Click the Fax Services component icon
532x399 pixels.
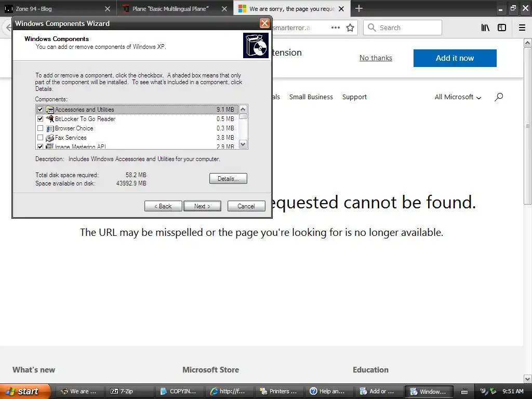point(50,137)
